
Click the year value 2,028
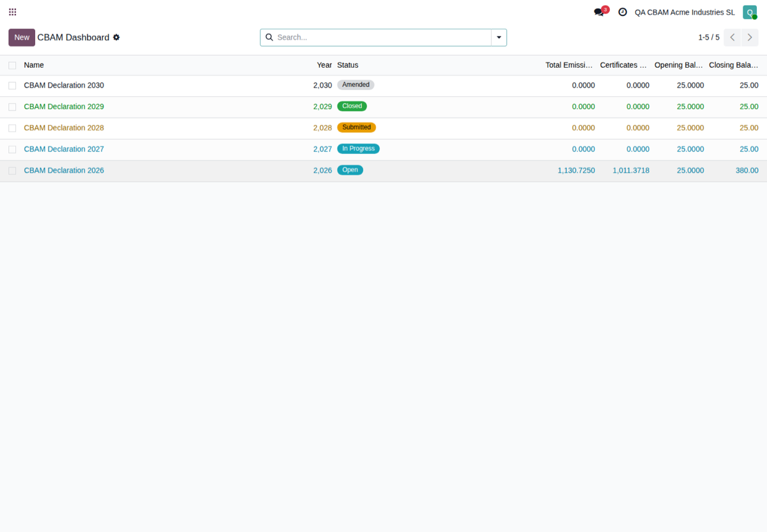(x=323, y=128)
